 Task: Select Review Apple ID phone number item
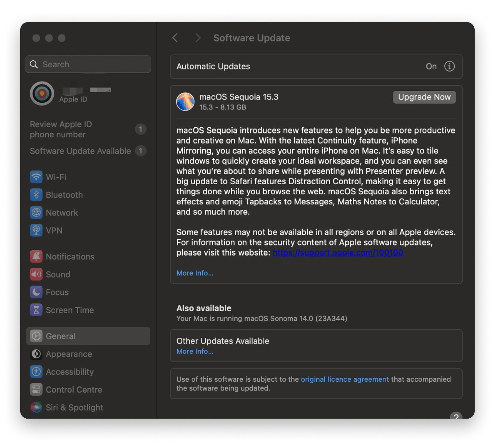88,129
